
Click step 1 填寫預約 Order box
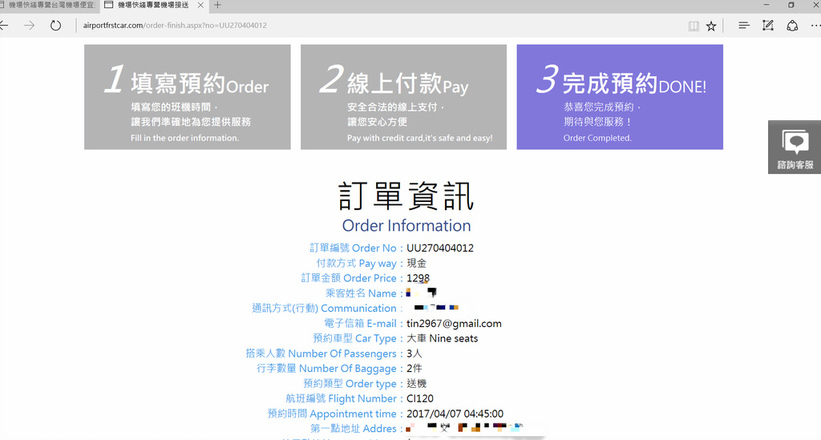click(x=187, y=97)
